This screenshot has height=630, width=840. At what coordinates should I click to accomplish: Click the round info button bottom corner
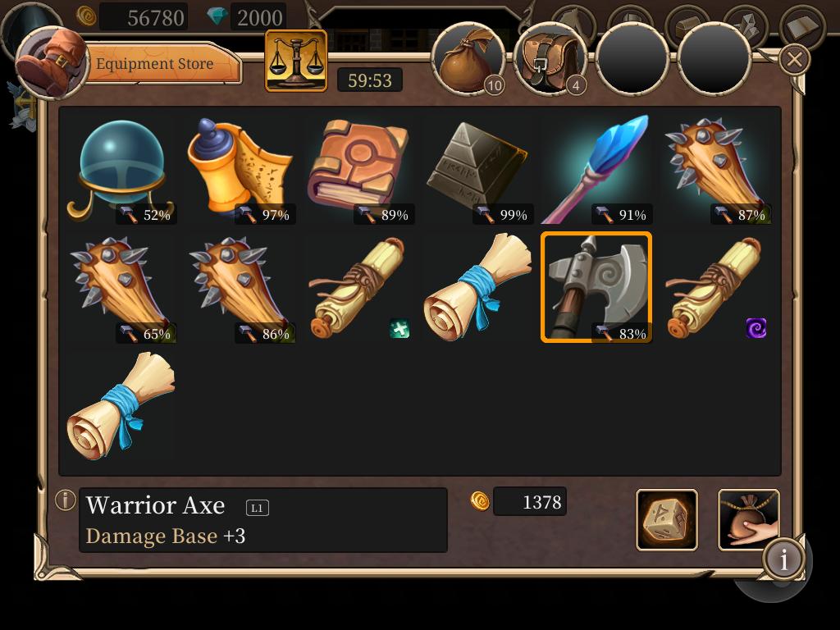[783, 559]
